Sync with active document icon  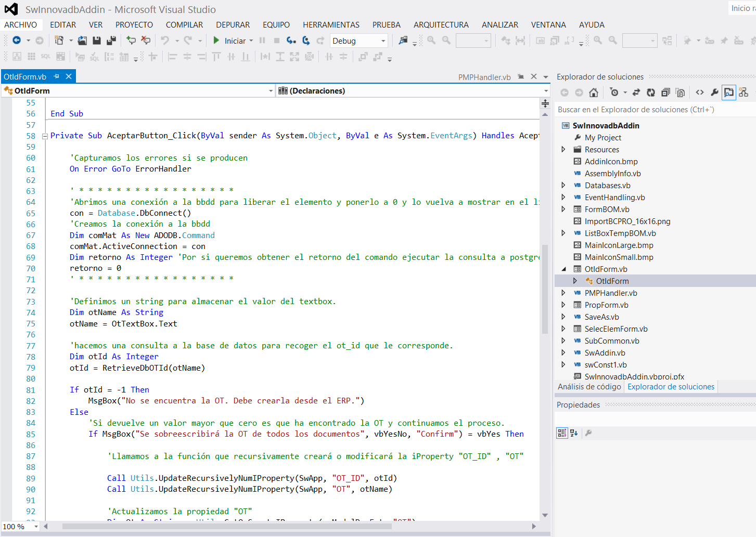click(x=636, y=93)
